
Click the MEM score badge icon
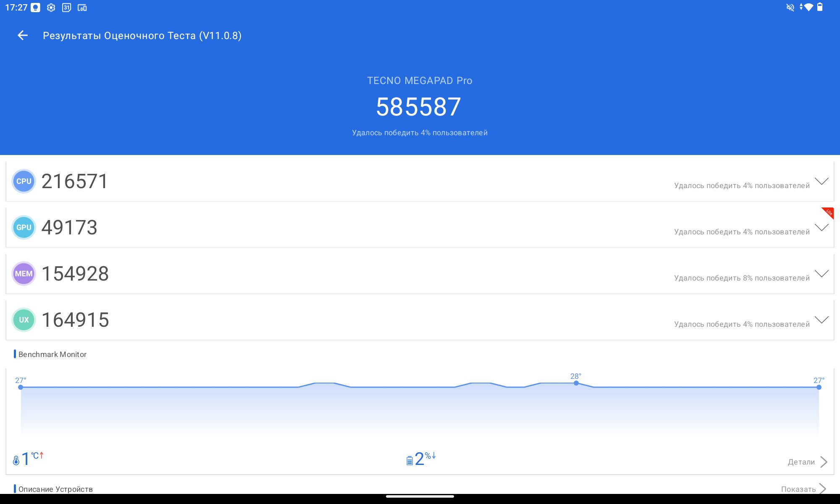[24, 274]
